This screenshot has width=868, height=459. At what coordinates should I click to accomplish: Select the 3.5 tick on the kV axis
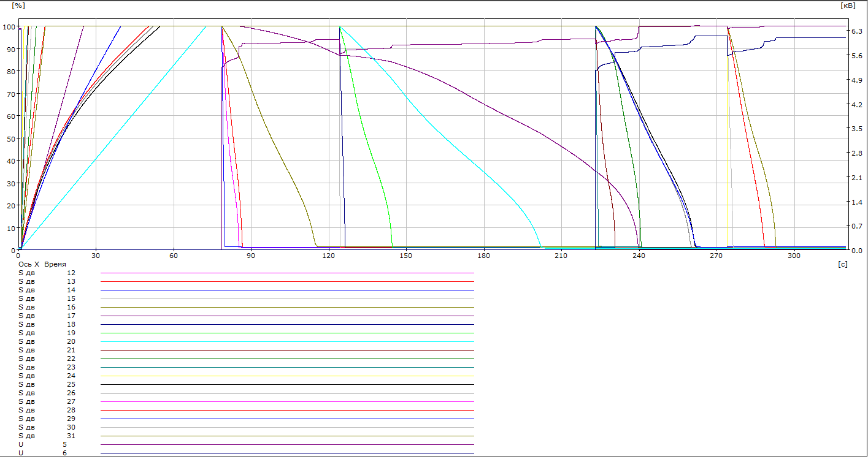pos(857,129)
